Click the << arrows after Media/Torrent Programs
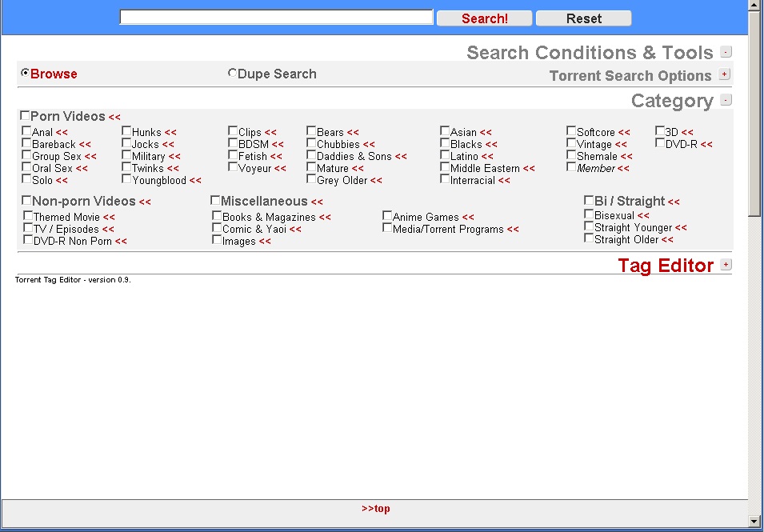 pyautogui.click(x=513, y=230)
